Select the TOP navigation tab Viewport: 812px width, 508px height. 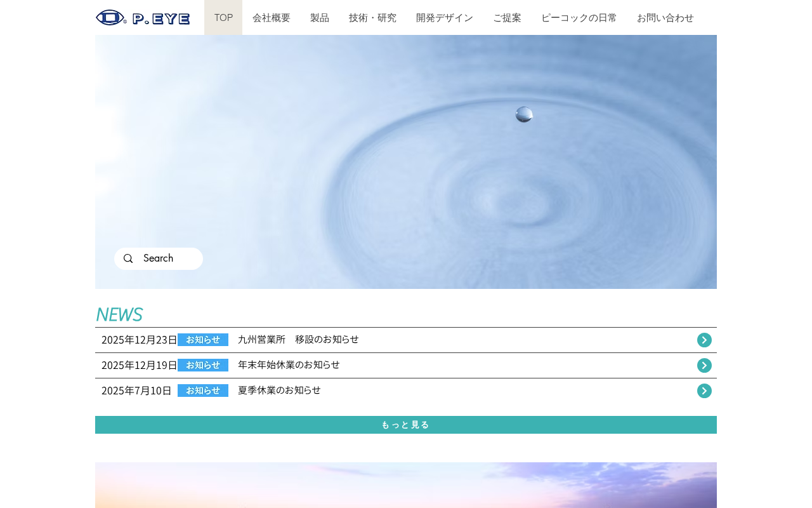pos(223,18)
